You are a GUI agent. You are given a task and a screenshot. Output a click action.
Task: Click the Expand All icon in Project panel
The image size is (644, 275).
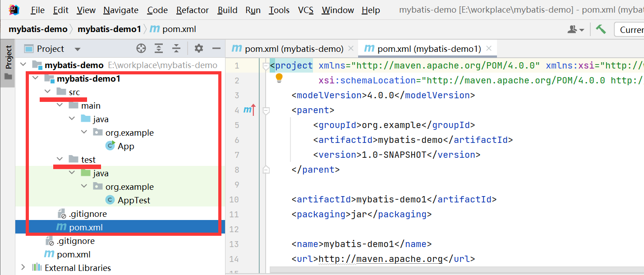159,49
